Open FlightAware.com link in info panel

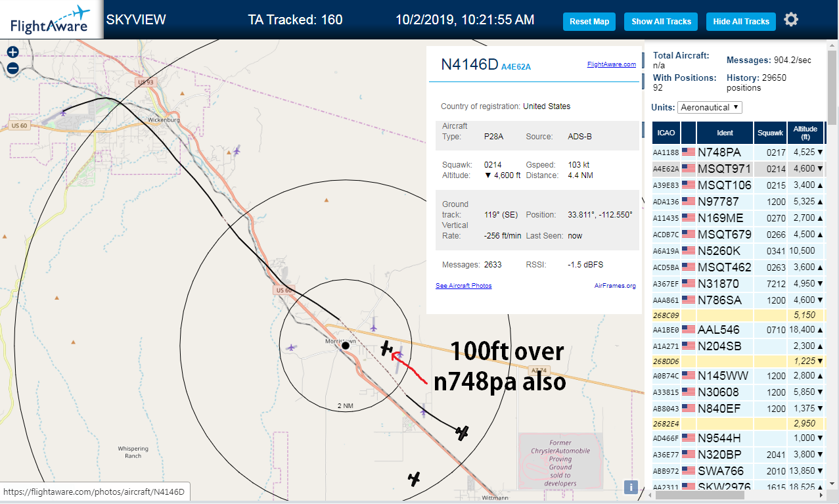(x=611, y=64)
